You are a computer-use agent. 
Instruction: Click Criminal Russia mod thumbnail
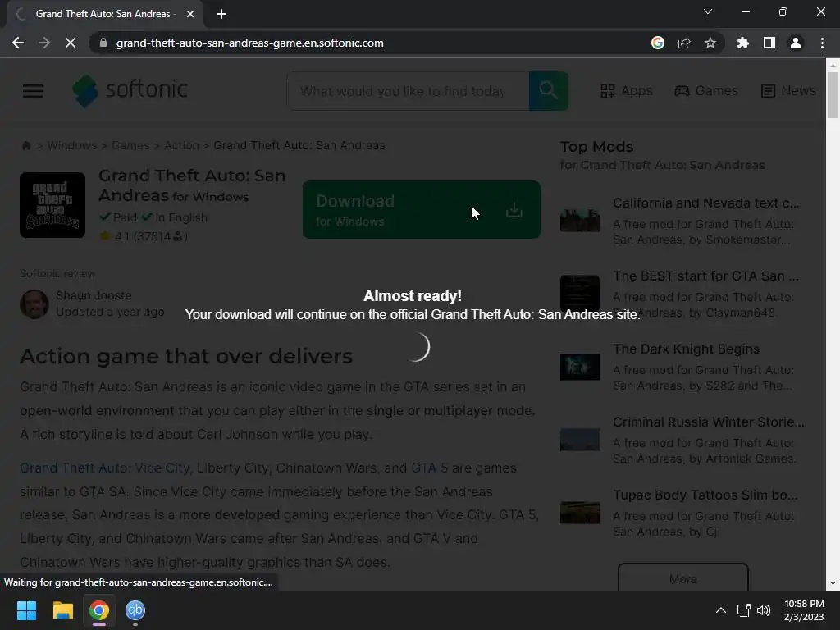pyautogui.click(x=580, y=440)
